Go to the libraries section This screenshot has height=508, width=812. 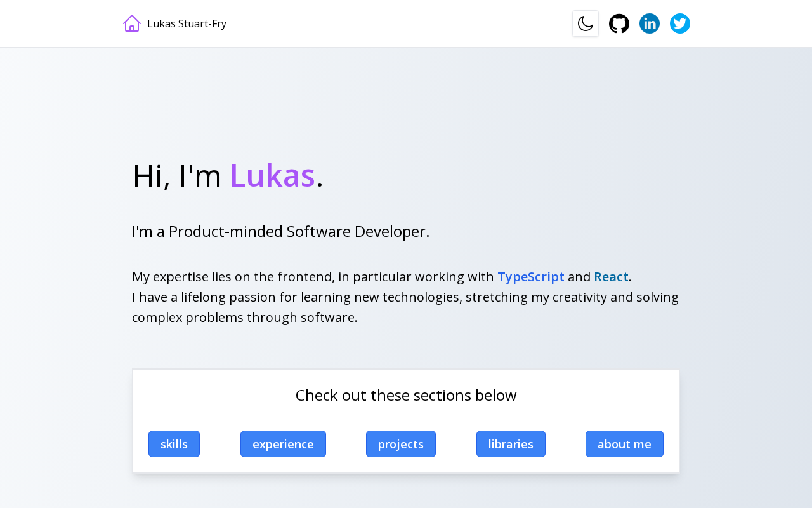[511, 444]
